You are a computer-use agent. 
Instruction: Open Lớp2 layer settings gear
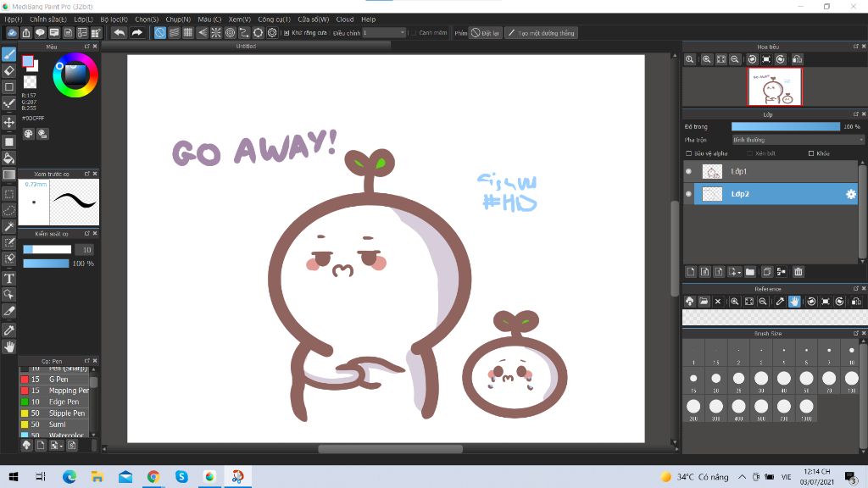coord(850,194)
